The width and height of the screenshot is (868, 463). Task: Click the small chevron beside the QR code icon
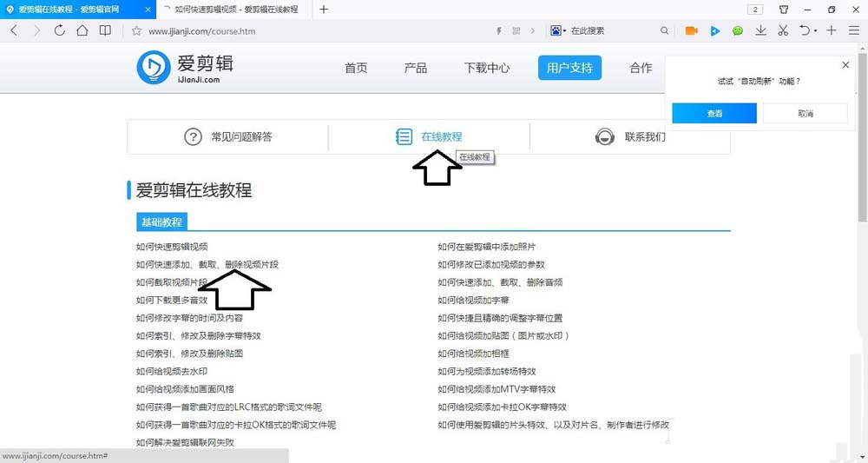(x=533, y=31)
